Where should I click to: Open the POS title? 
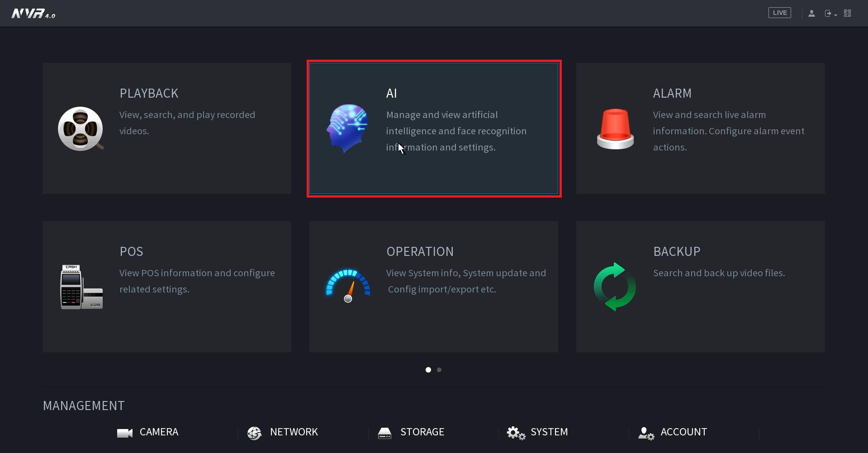pyautogui.click(x=131, y=251)
